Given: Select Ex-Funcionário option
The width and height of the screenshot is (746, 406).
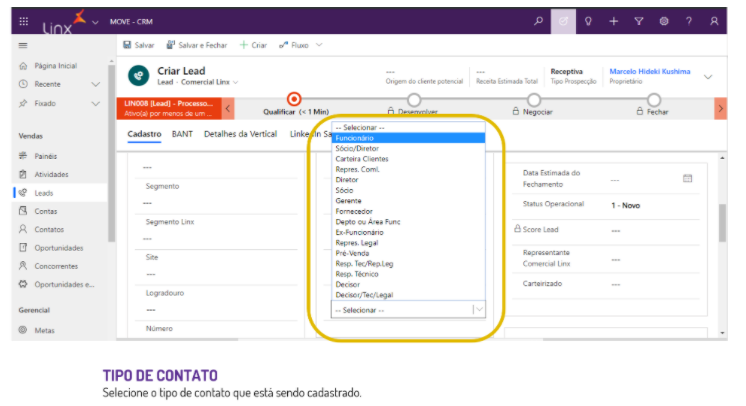Looking at the screenshot, I should click(408, 232).
